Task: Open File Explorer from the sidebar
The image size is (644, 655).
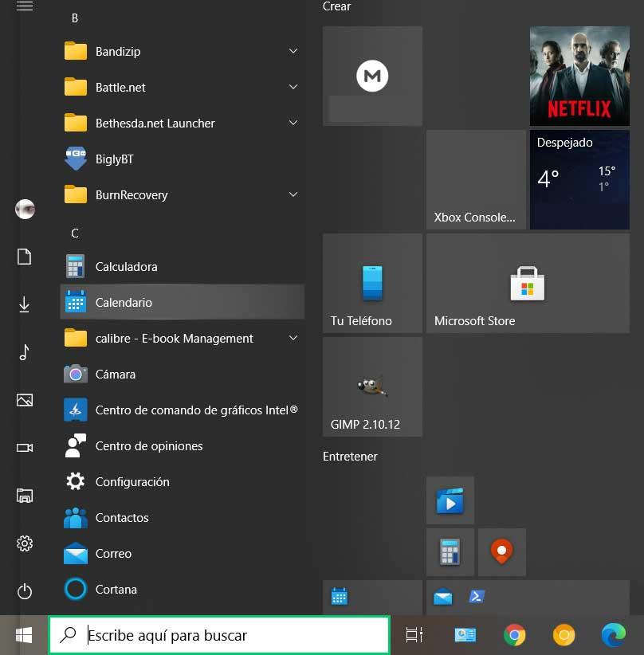Action: [24, 496]
